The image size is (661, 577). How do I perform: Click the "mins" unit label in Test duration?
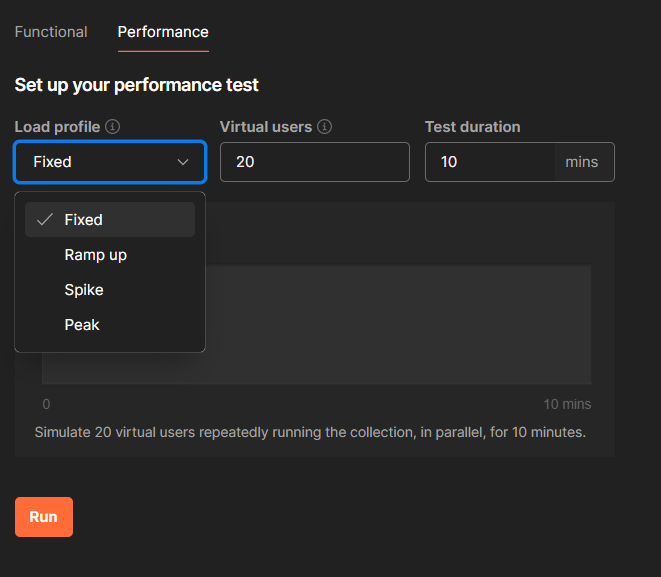[x=582, y=162]
